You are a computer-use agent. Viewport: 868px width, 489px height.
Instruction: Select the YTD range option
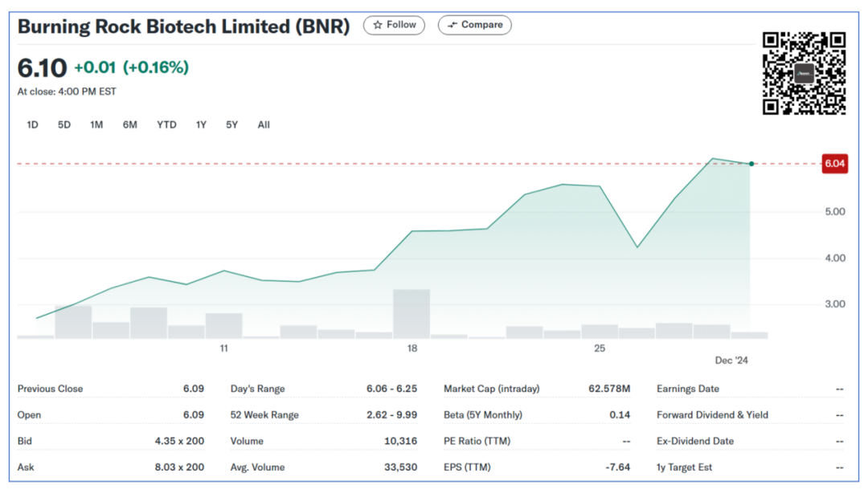click(x=166, y=124)
